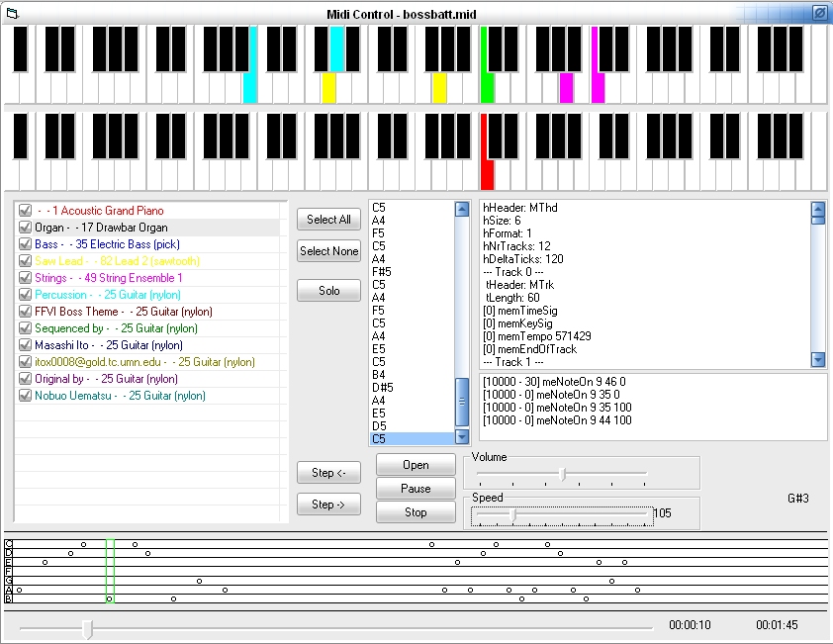
Task: Click the G#3 note label
Action: coord(798,499)
